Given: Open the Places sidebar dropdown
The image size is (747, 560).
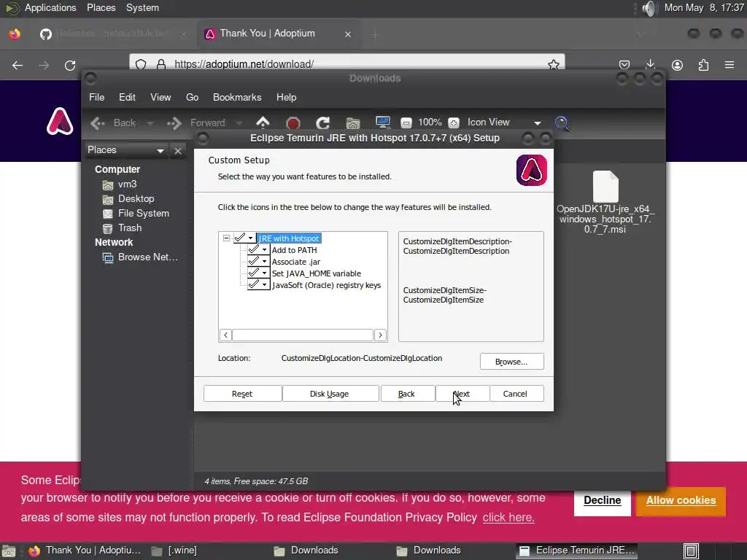Looking at the screenshot, I should (125, 150).
